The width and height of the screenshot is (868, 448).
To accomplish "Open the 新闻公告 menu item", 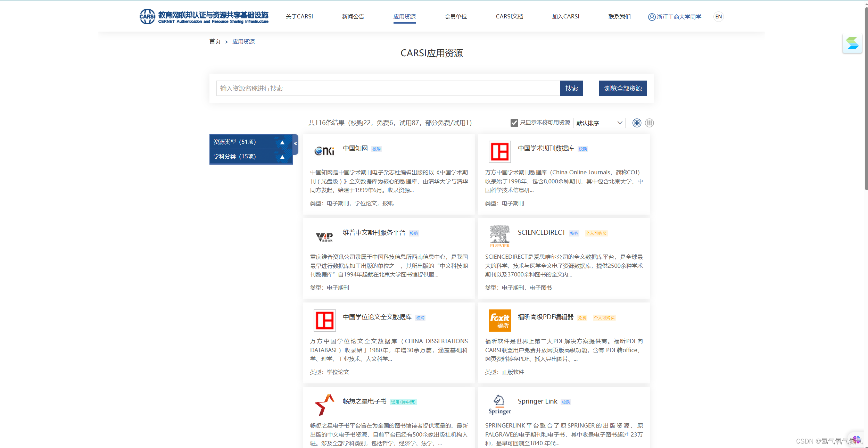I will click(x=353, y=17).
